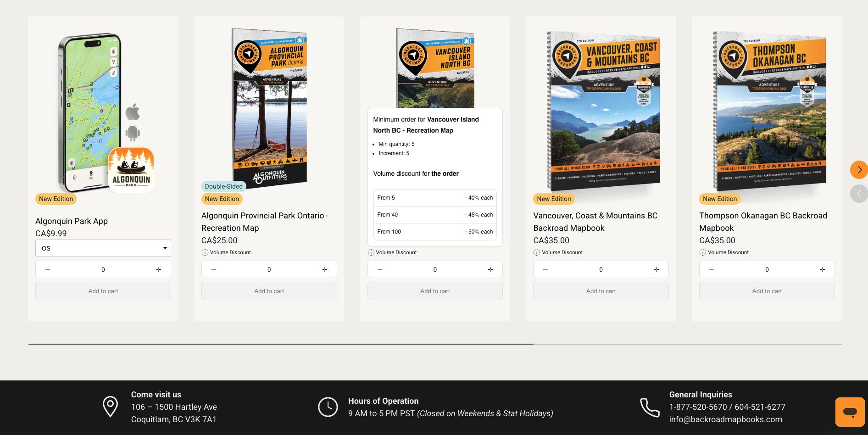The width and height of the screenshot is (868, 435).
Task: Decrease quantity for Thompson Okanagan Mapbook
Action: click(x=712, y=269)
